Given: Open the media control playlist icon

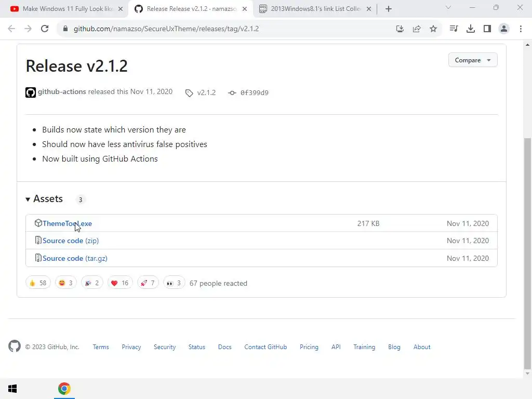Looking at the screenshot, I should (454, 29).
